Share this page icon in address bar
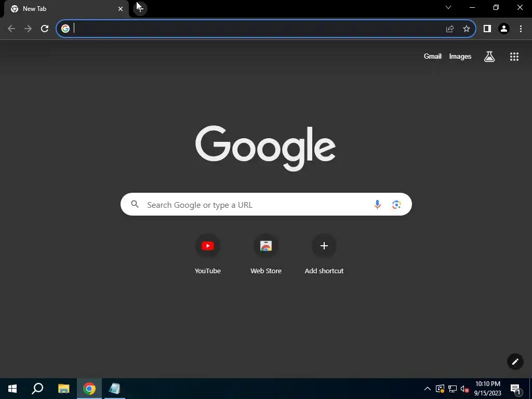The height and width of the screenshot is (399, 532). 450,29
